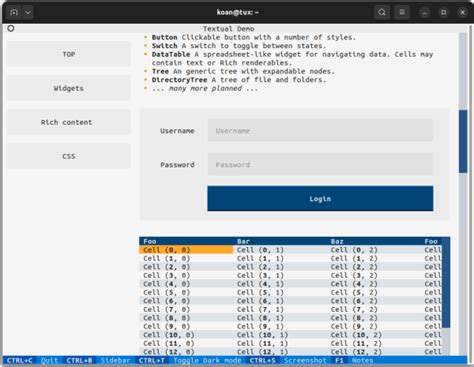Click the DataTable bullet description

coord(292,58)
